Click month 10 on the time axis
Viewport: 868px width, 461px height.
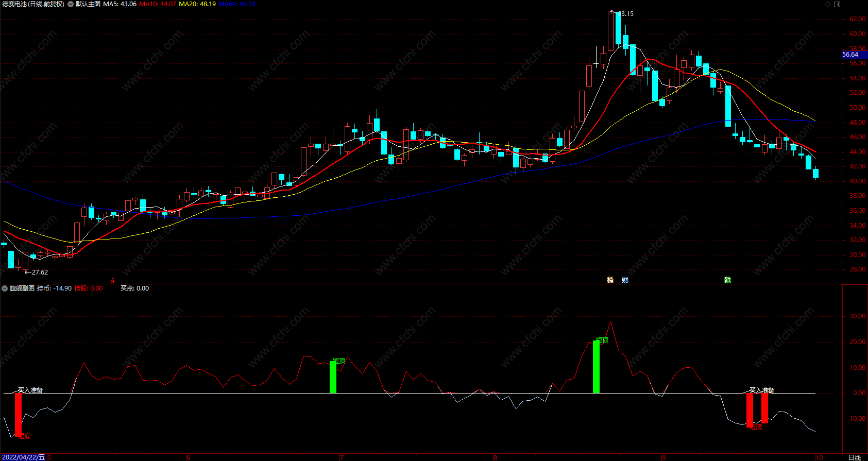click(x=820, y=457)
